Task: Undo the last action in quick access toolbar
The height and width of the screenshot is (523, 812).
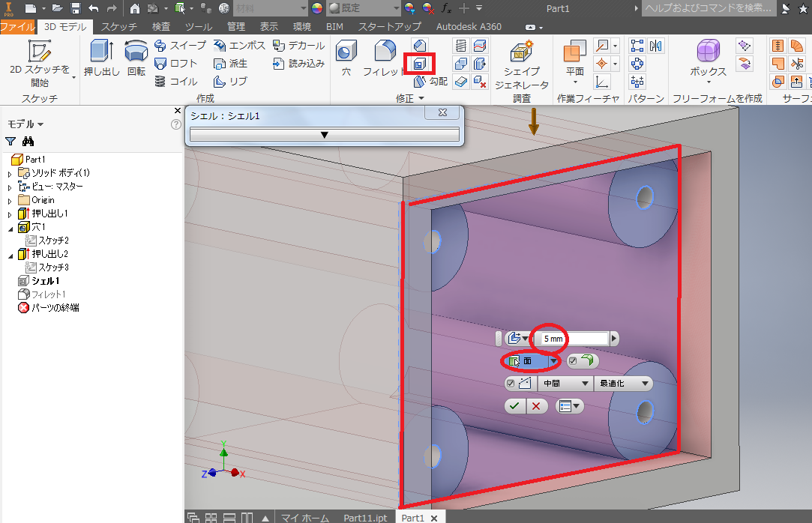Action: (93, 8)
